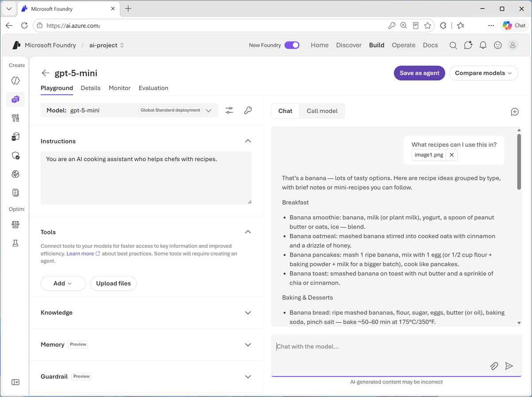
Task: Open browser Copilot Chat button
Action: coord(514,25)
